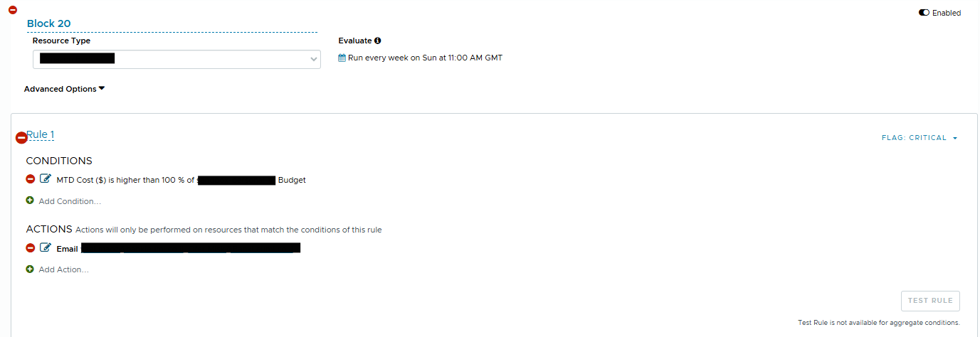Click the green plus beside Add Condition

[x=30, y=201]
